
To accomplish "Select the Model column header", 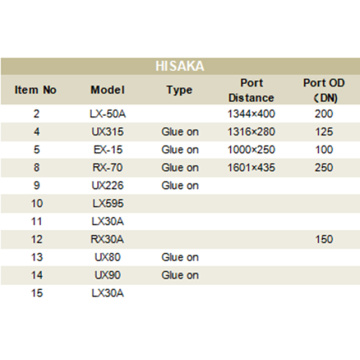I will pos(108,90).
